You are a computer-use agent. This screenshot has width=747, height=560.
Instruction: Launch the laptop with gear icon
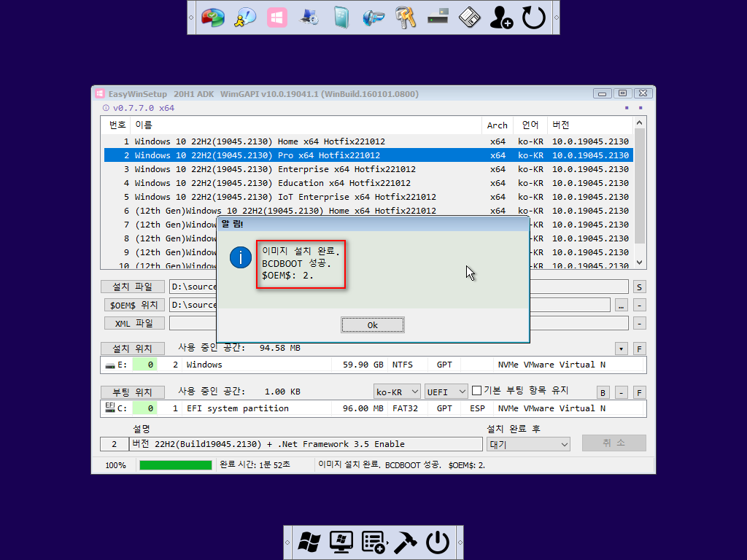click(x=309, y=17)
